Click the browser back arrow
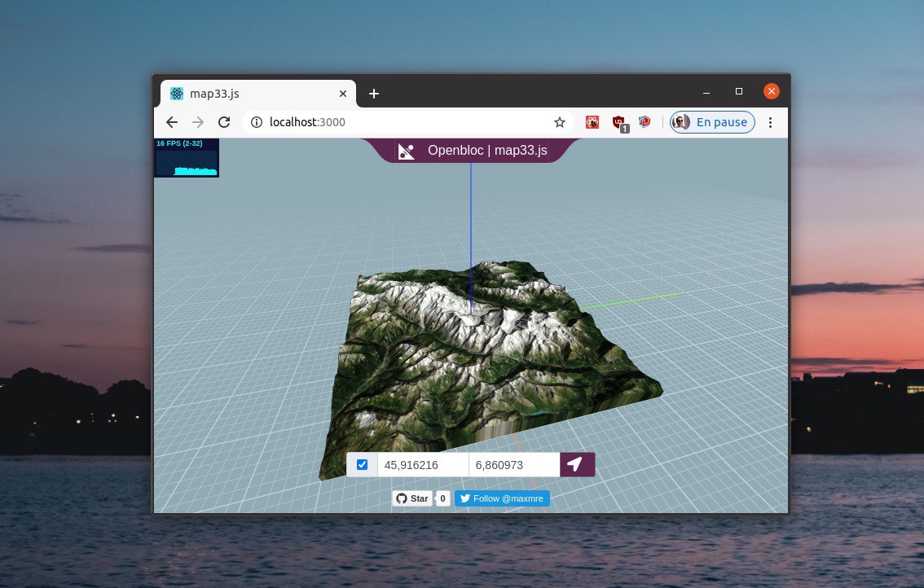The height and width of the screenshot is (588, 924). [171, 122]
